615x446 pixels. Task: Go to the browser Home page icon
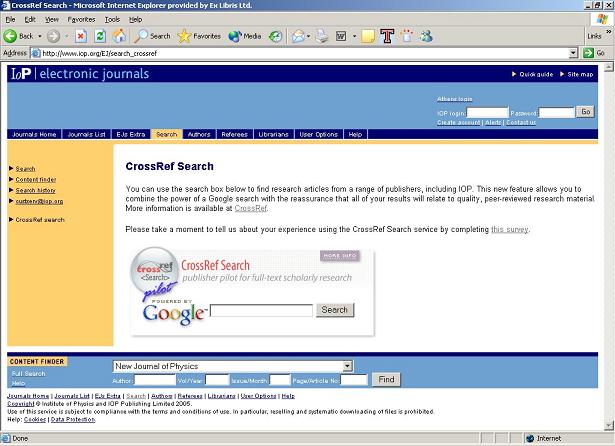120,36
